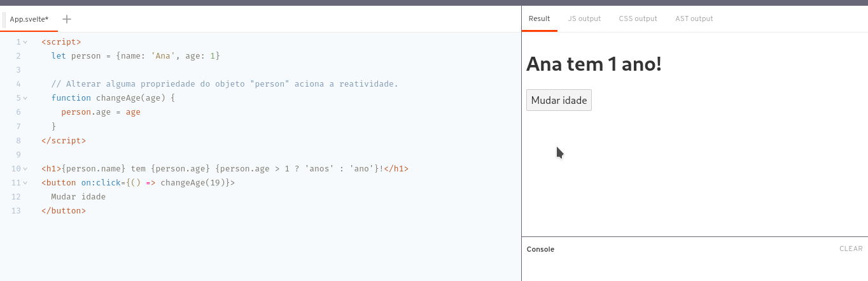Click line number 9 in gutter
The height and width of the screenshot is (281, 868).
[x=18, y=155]
